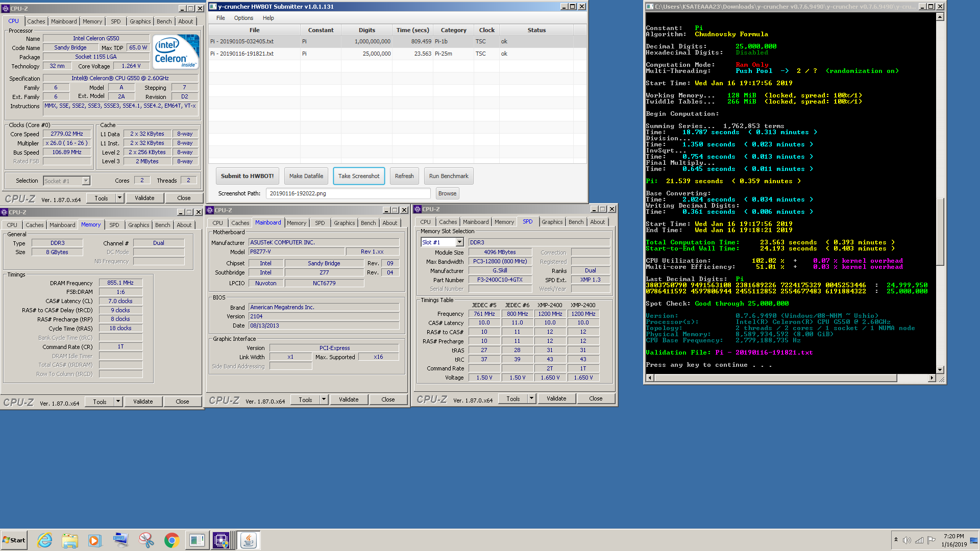Click the console window title bar icon
This screenshot has width=980, height=551.
[650, 7]
